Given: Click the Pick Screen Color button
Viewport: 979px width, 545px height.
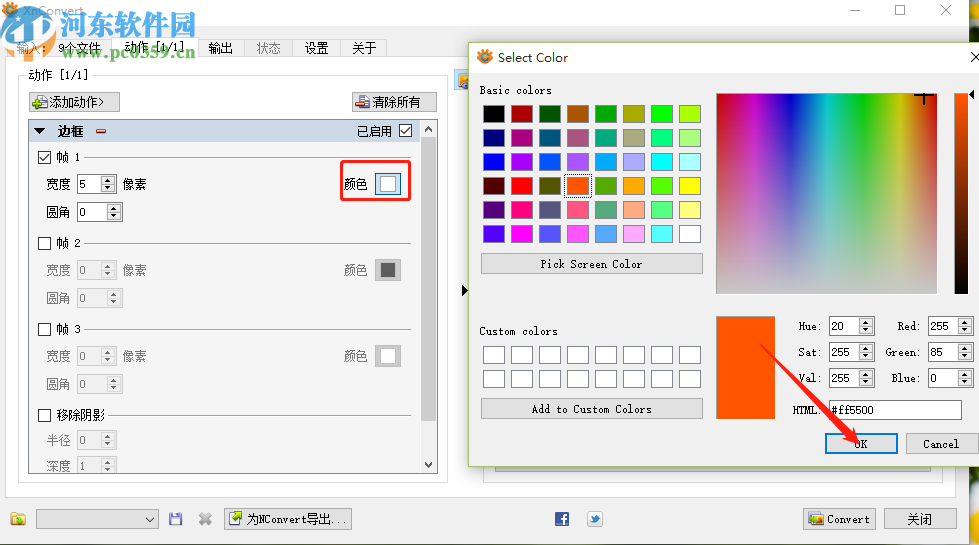Looking at the screenshot, I should (591, 264).
